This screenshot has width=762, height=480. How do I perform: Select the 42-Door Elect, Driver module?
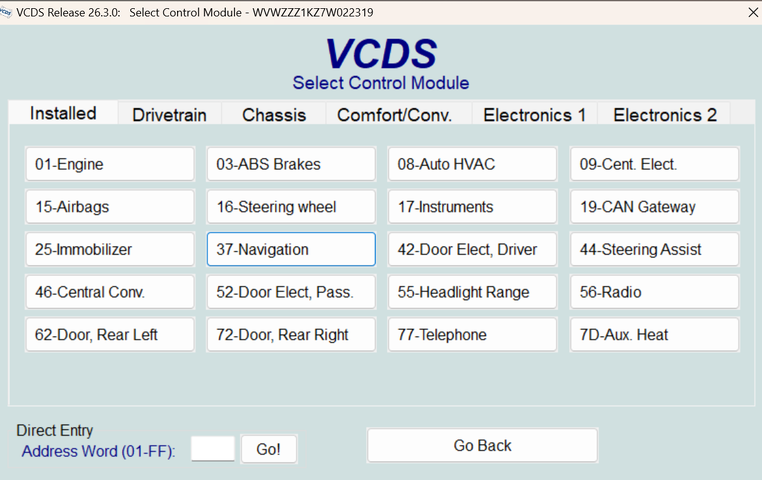472,249
